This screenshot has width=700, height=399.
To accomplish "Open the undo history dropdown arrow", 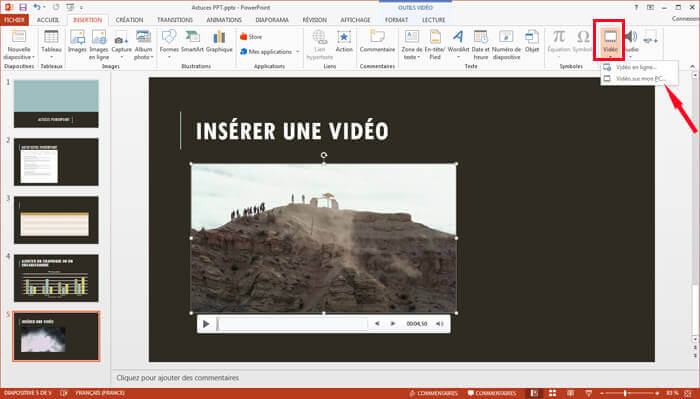I will point(44,7).
